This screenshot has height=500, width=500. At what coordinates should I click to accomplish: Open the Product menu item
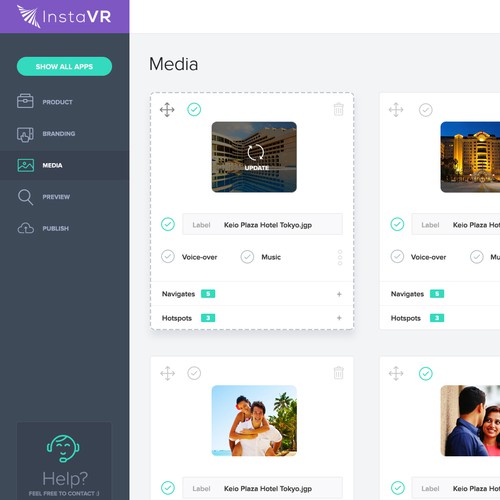coord(57,102)
